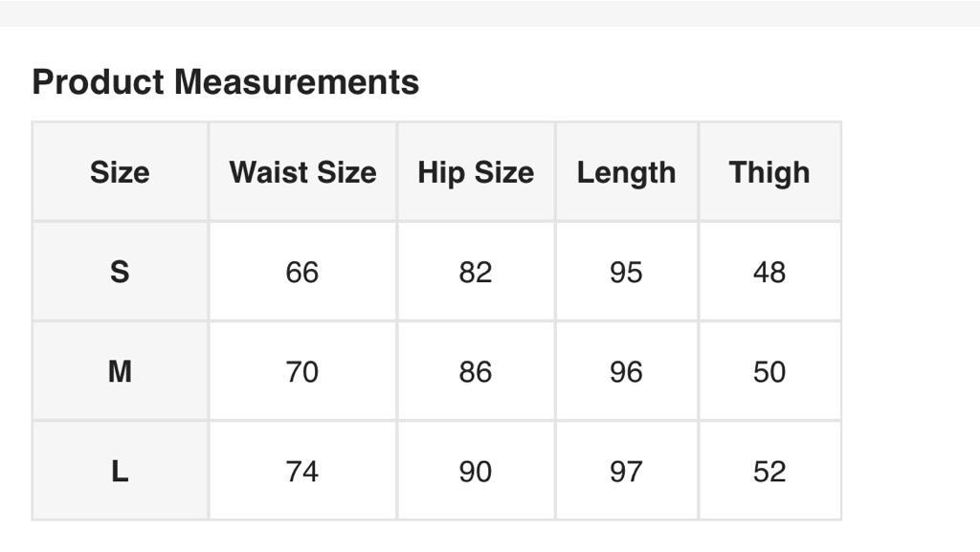This screenshot has height=552, width=980.
Task: Select length value 96 for size M
Action: 626,371
